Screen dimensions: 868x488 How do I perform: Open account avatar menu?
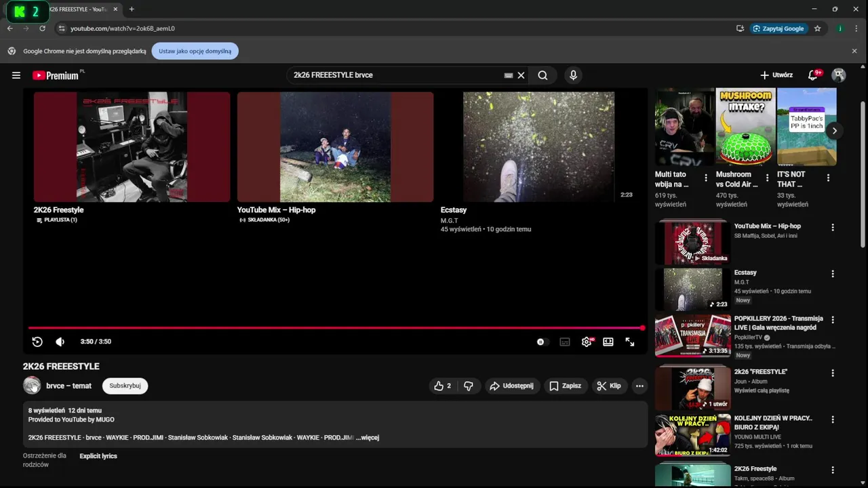pyautogui.click(x=839, y=75)
